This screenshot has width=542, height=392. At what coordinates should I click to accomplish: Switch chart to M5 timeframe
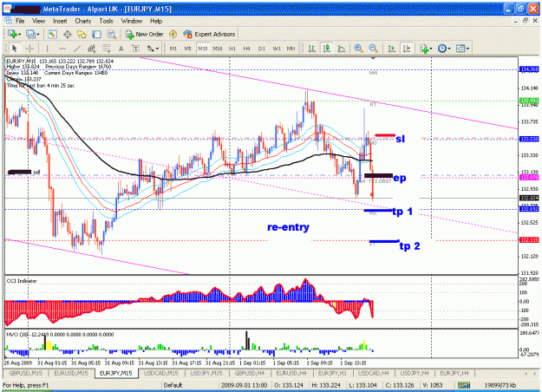tap(187, 49)
